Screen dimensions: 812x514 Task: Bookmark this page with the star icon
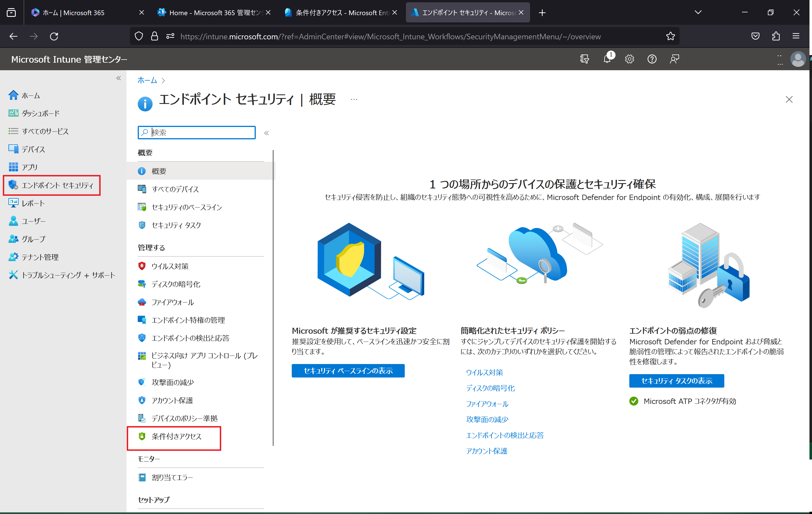pos(670,36)
